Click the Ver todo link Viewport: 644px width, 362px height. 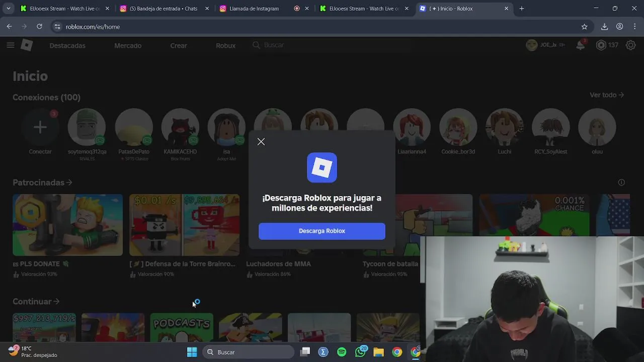click(607, 95)
